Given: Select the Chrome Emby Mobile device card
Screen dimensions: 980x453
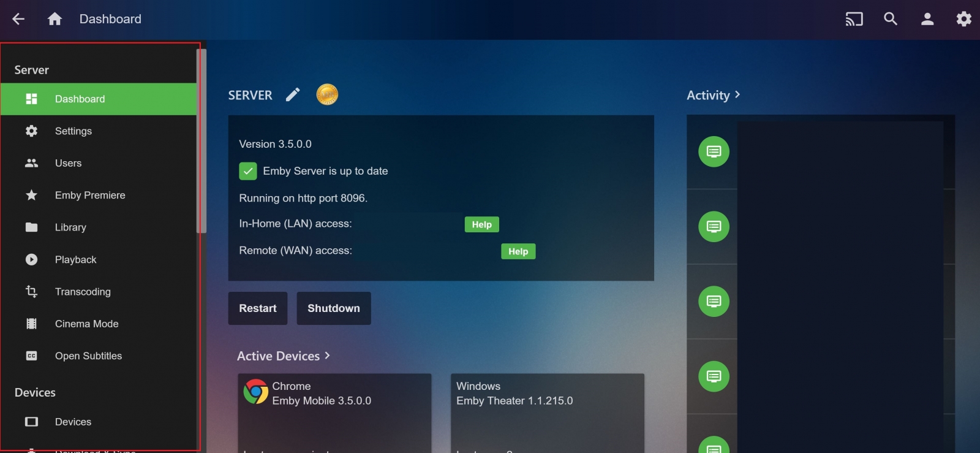Looking at the screenshot, I should [x=334, y=413].
